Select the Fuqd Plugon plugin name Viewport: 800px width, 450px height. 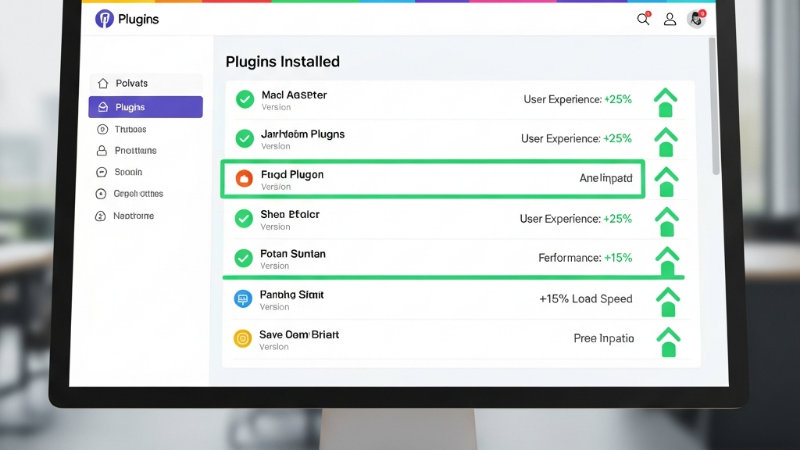pos(292,174)
